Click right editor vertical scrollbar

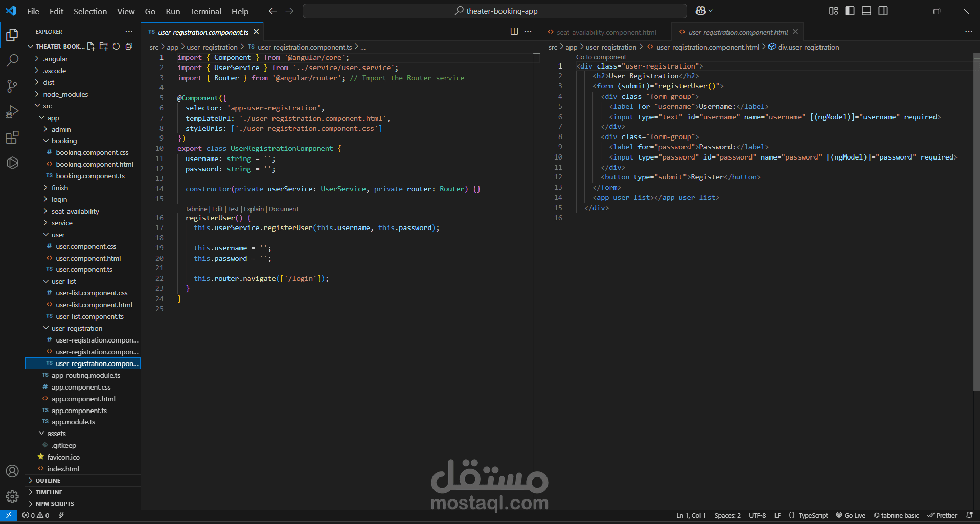click(976, 222)
